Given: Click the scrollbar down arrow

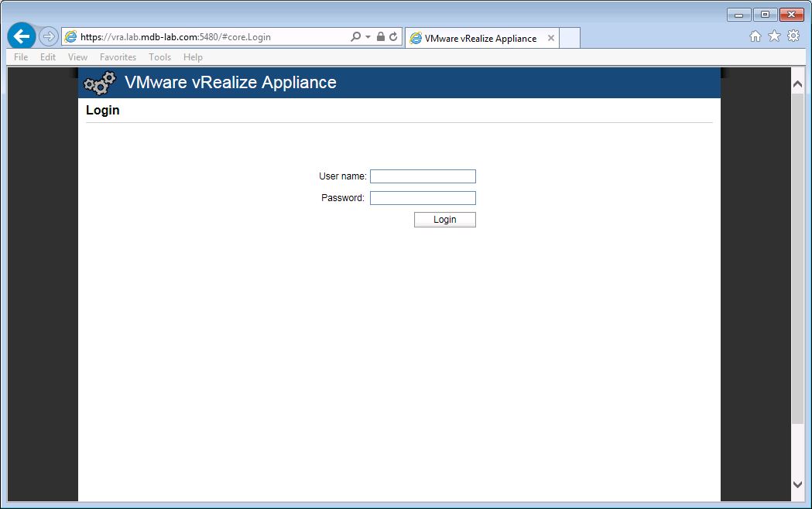Looking at the screenshot, I should [798, 484].
